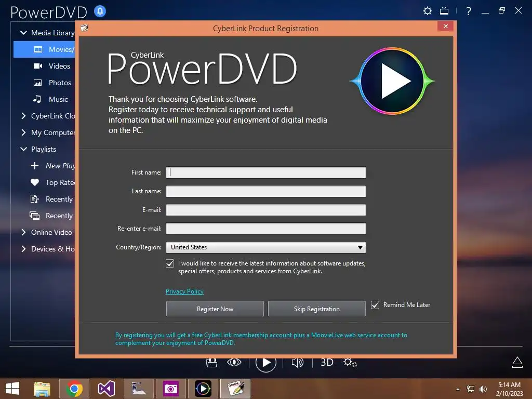Open the Recently added playlist icon
The height and width of the screenshot is (399, 532).
click(35, 216)
